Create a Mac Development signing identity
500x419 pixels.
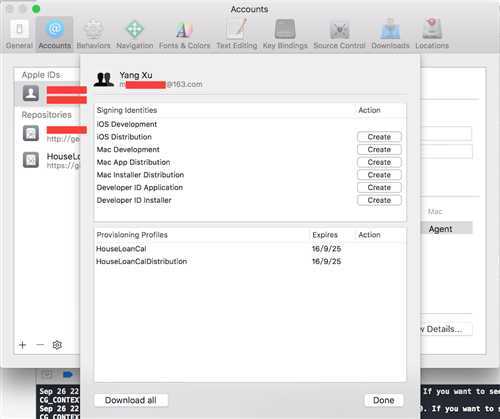[x=379, y=150]
